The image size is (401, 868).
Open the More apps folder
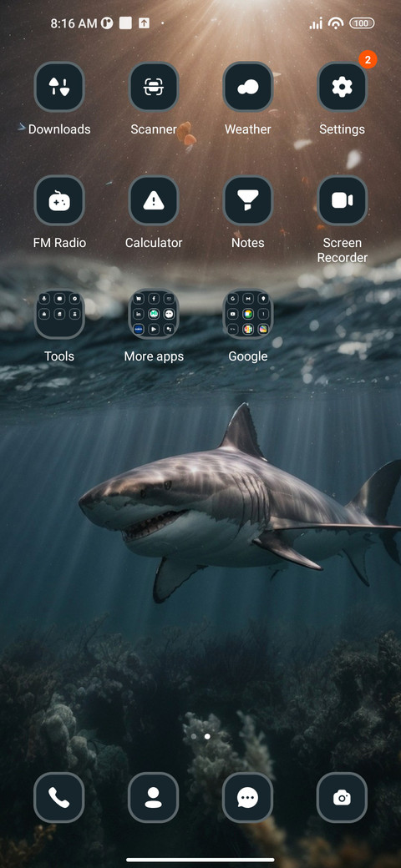pyautogui.click(x=154, y=314)
